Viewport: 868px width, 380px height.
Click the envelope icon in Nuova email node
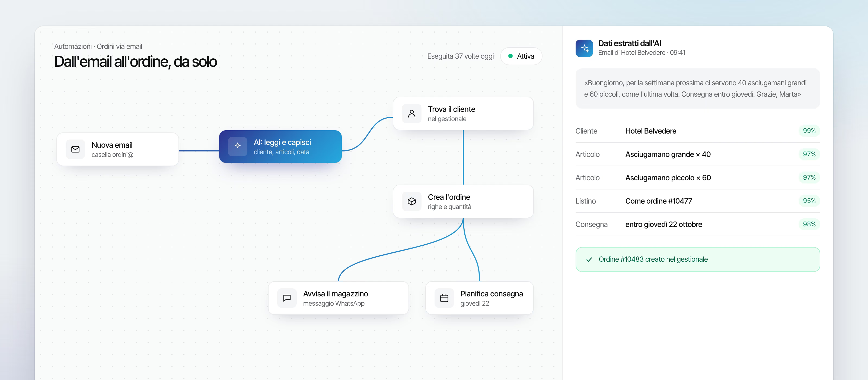75,149
